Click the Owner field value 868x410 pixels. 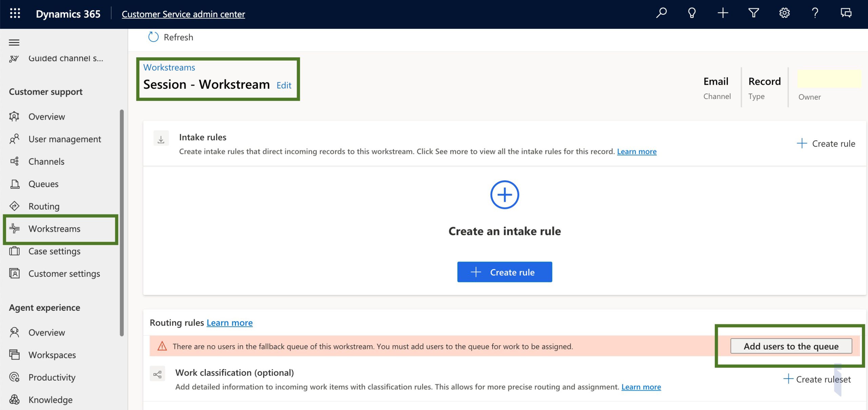[829, 79]
